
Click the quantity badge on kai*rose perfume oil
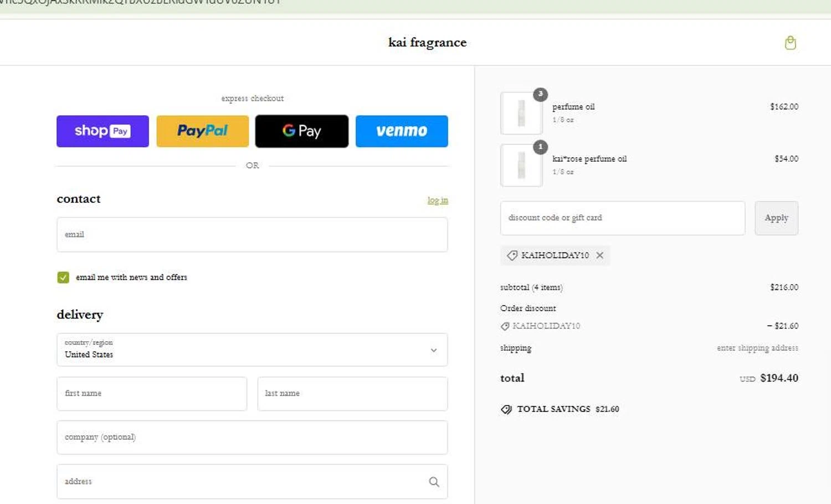[x=540, y=147]
